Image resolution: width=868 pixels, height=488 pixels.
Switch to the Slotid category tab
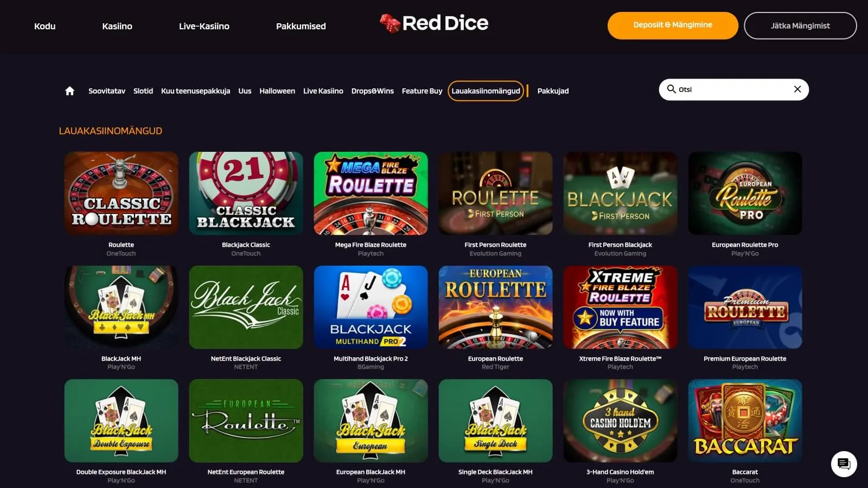pyautogui.click(x=143, y=91)
